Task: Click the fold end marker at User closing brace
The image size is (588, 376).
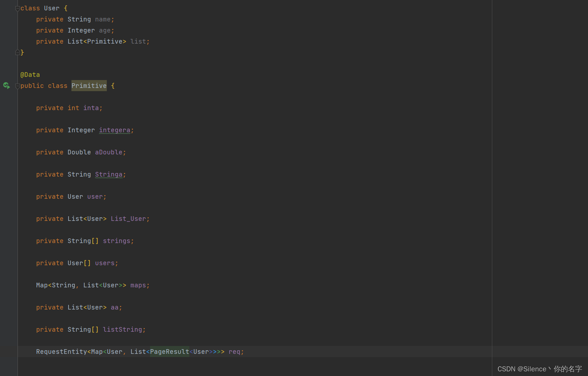Action: click(18, 53)
